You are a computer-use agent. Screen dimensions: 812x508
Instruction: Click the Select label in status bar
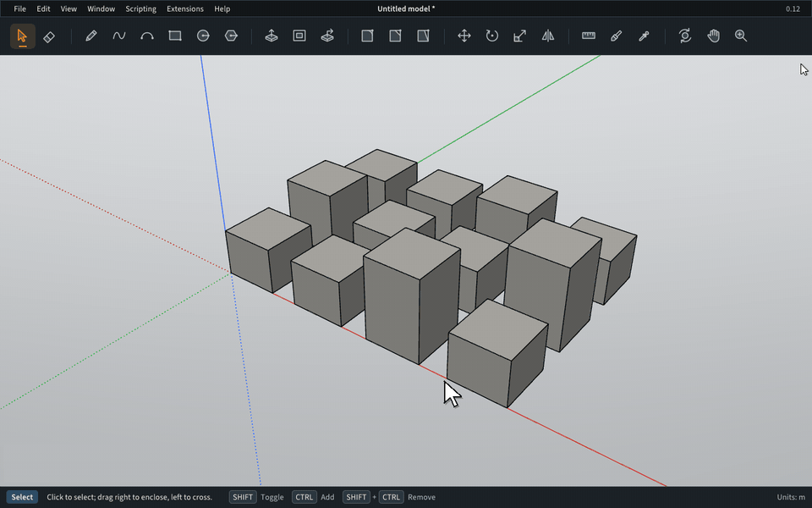click(22, 497)
